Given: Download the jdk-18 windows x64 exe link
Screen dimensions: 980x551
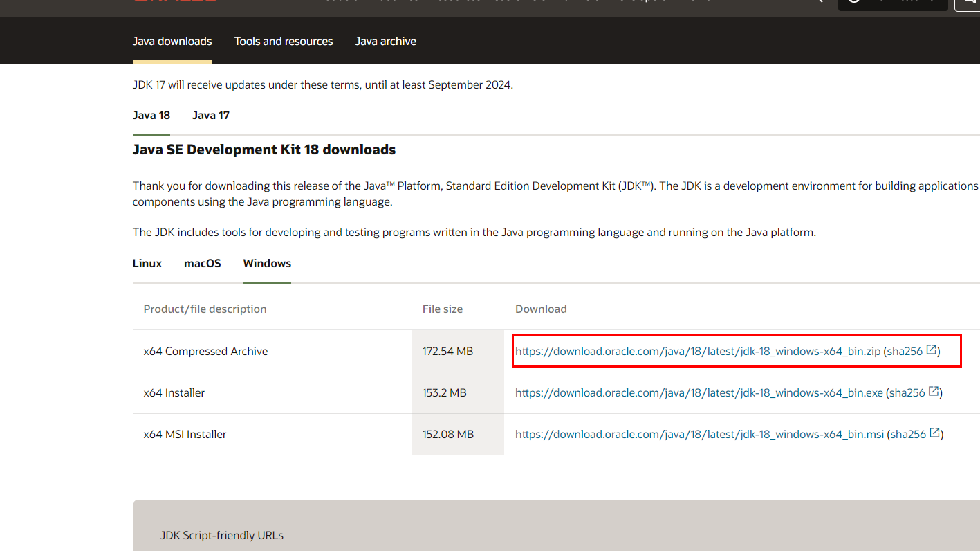Looking at the screenshot, I should [699, 392].
